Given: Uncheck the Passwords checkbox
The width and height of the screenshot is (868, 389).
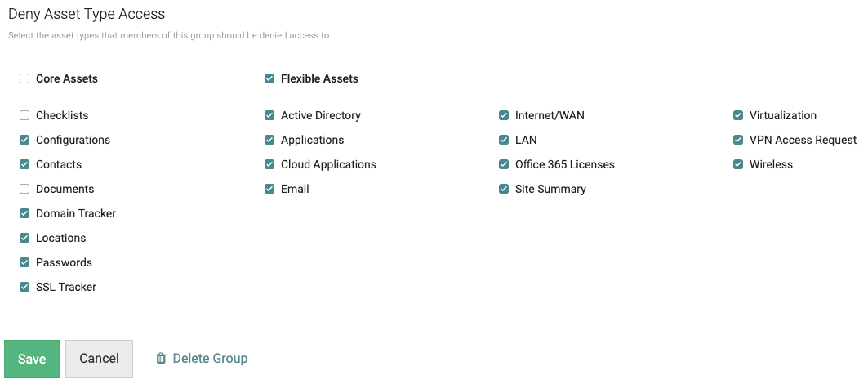Looking at the screenshot, I should click(24, 263).
